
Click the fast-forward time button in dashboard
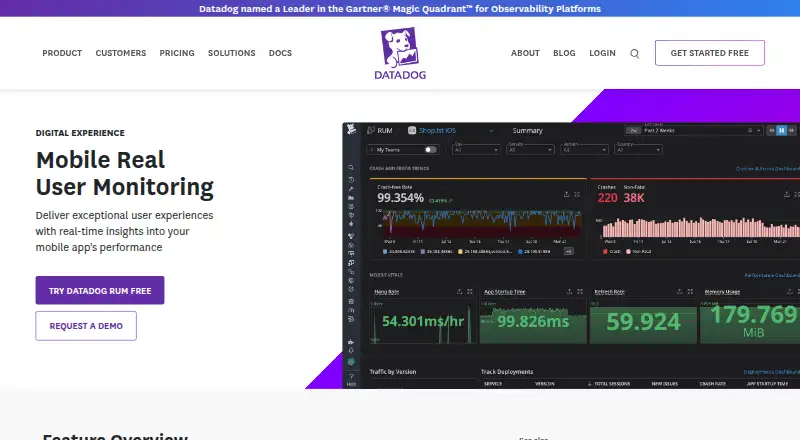coord(791,131)
